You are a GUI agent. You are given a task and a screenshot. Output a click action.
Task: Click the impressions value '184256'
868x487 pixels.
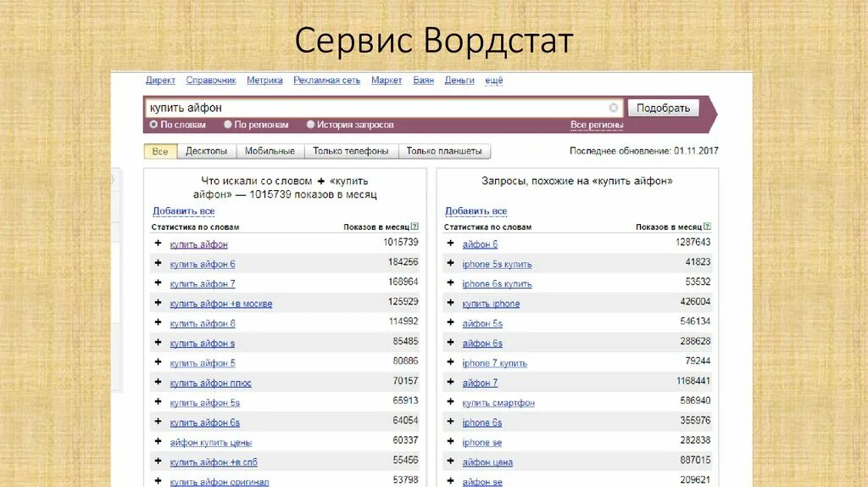click(403, 261)
